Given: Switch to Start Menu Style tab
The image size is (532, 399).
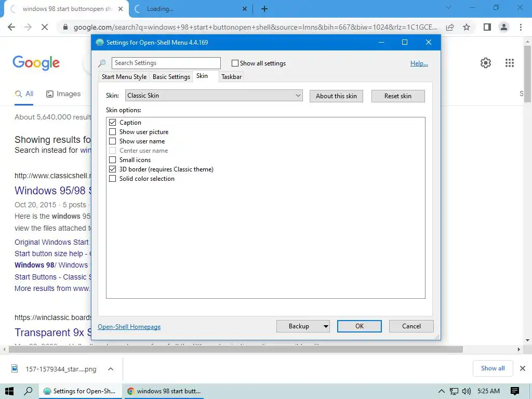Looking at the screenshot, I should point(124,77).
